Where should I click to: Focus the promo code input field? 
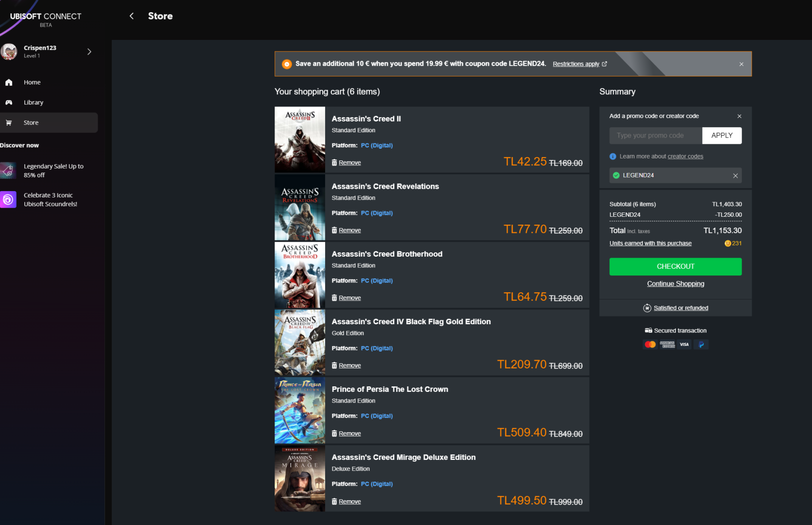(656, 136)
